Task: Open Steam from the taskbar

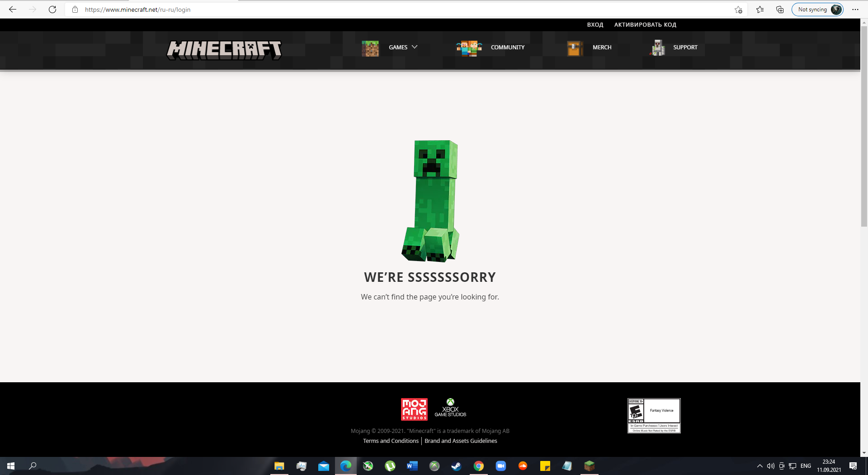Action: (457, 466)
